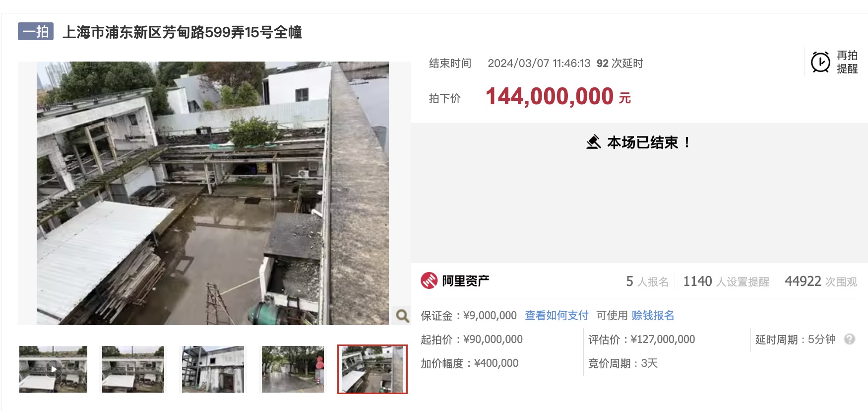Click the 阿里资产 name label
Screen dimensions: 868x411
(x=466, y=281)
